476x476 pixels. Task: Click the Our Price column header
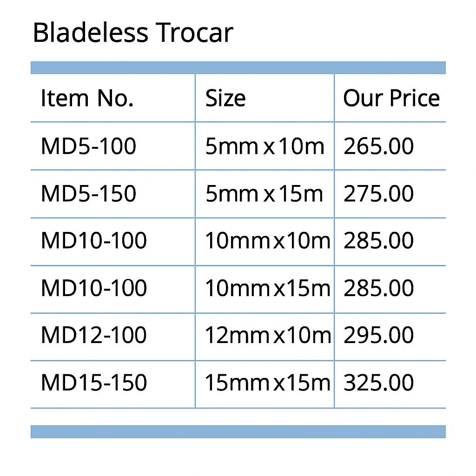point(391,99)
